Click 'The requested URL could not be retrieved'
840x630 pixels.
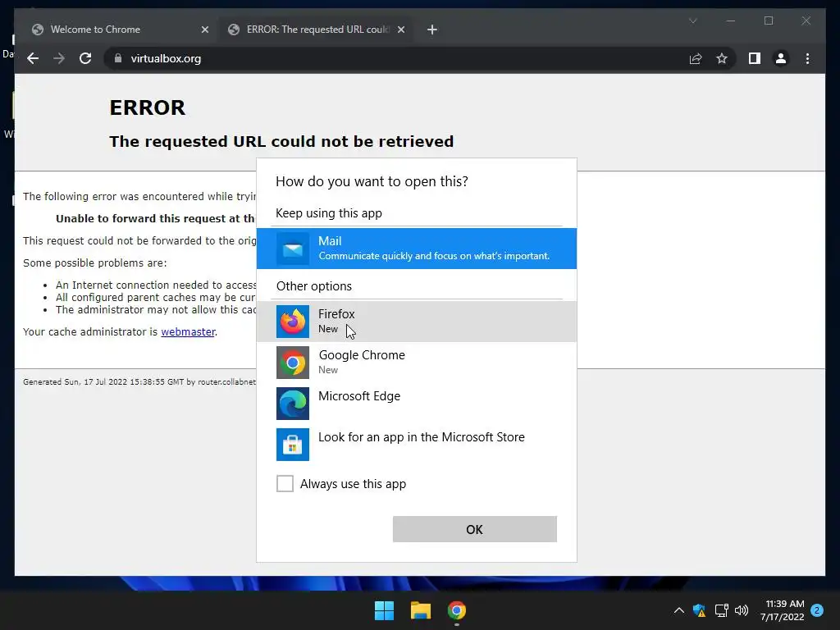tap(281, 141)
